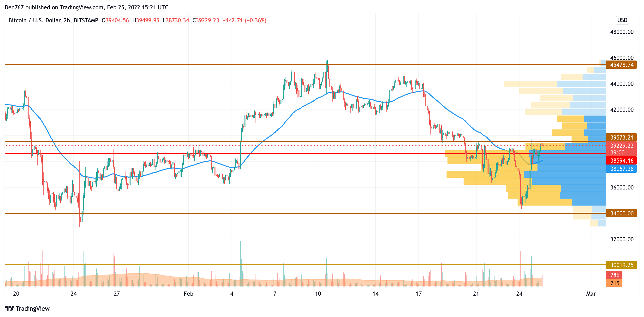Viewport: 644px width, 317px height.
Task: Click the current price 39229.23 label
Action: pos(621,146)
